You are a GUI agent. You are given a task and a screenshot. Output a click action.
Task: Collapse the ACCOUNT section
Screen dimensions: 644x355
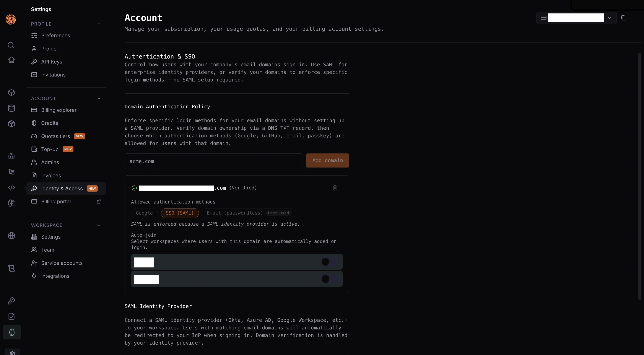click(99, 98)
